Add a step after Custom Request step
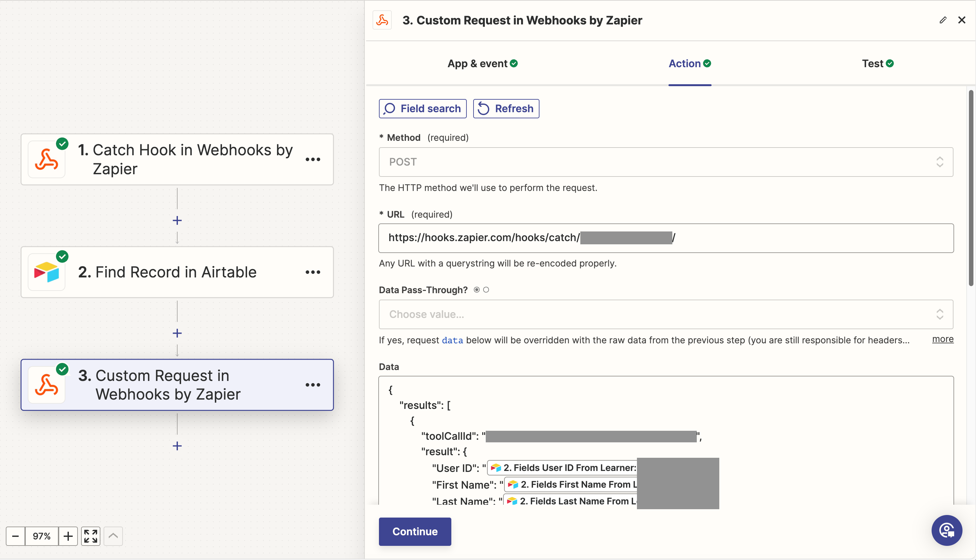This screenshot has height=560, width=976. tap(177, 446)
